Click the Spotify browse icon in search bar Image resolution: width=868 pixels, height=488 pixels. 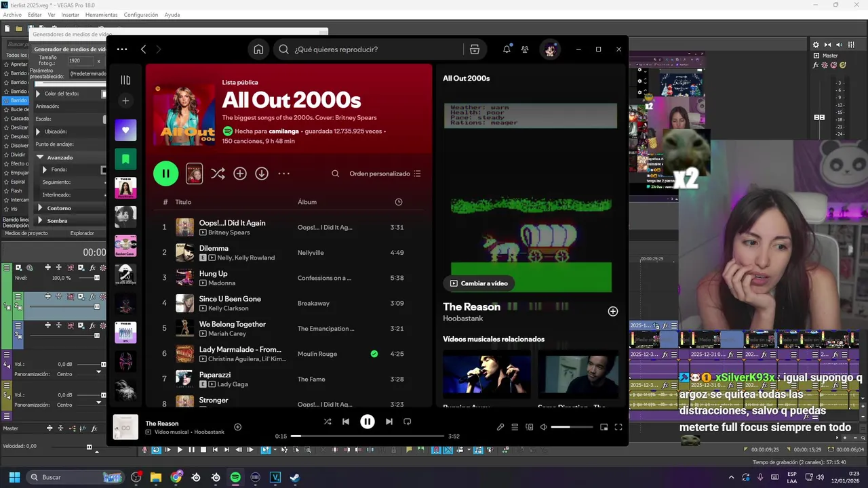pos(475,49)
